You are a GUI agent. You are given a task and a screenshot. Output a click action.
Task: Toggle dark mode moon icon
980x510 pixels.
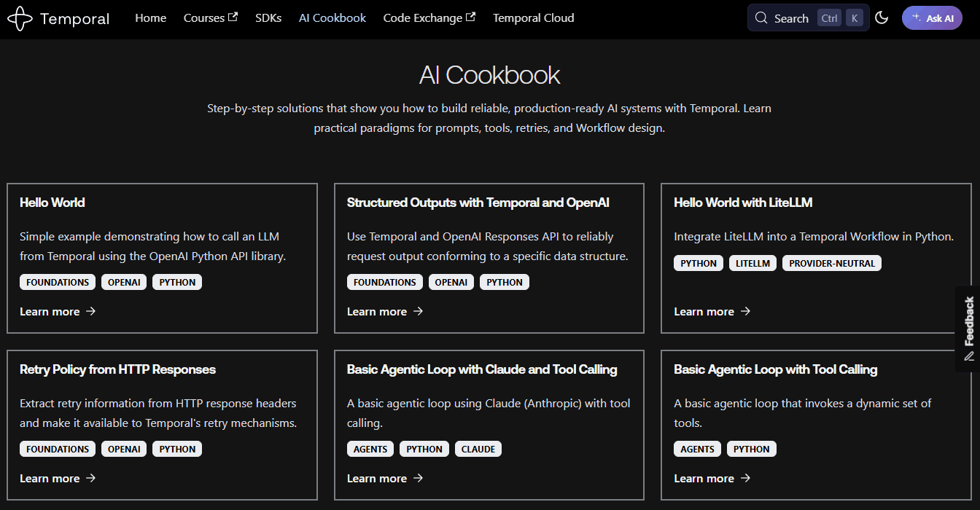click(x=882, y=18)
